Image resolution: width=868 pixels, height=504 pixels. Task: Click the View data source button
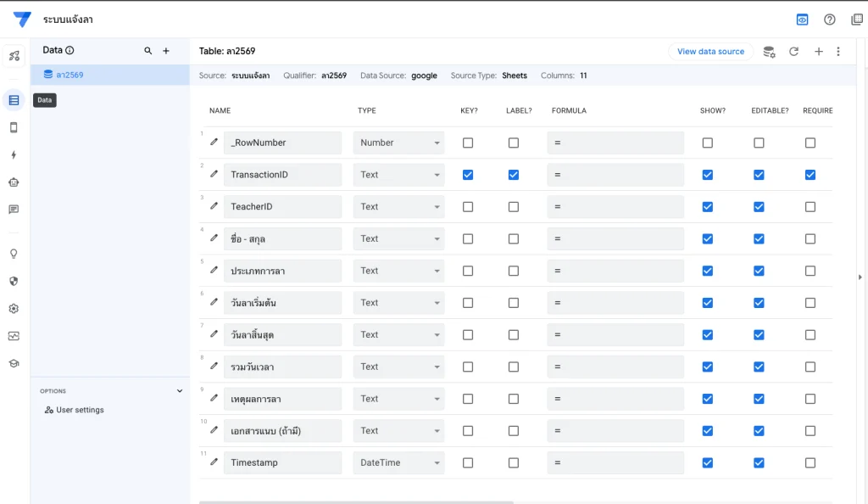coord(710,52)
